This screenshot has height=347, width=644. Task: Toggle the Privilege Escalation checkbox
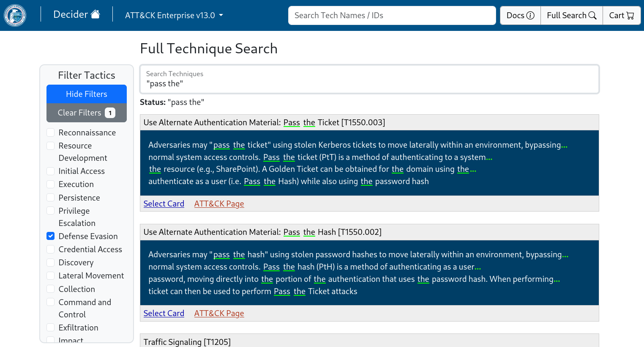[51, 211]
